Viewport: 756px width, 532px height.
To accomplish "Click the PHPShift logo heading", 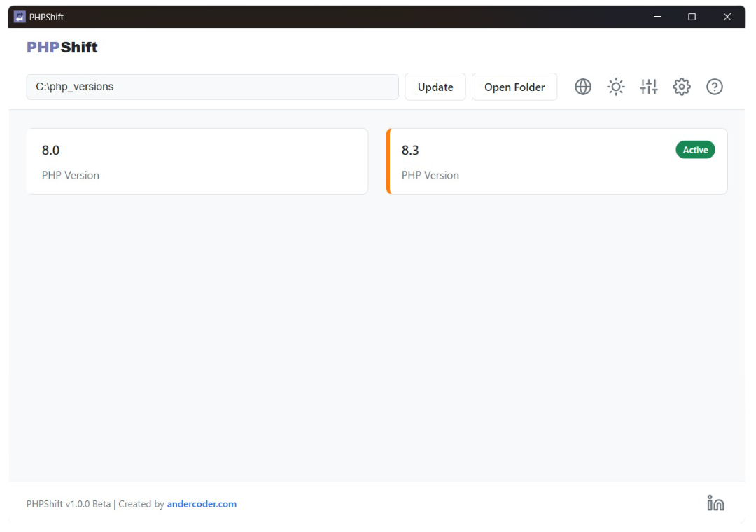I will coord(62,48).
